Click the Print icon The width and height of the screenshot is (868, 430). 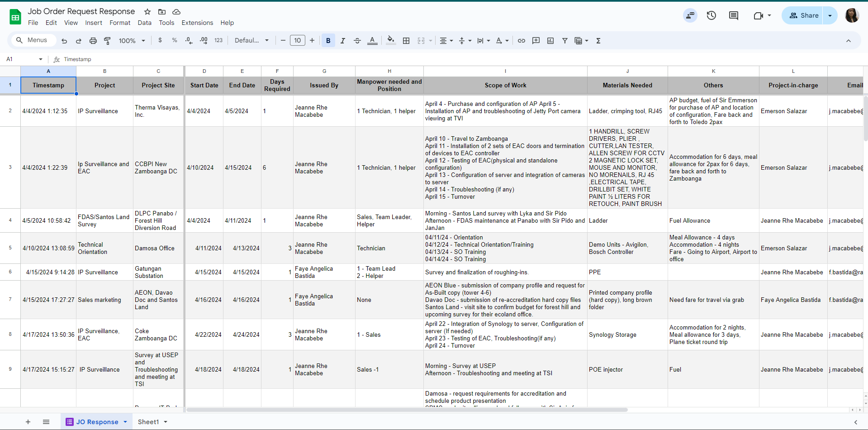coord(93,41)
